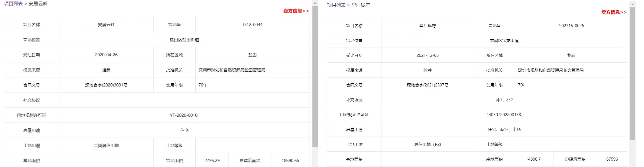This screenshot has height=167, width=644.
Task: Open 项目列表 link in the 安居云畔 panel
Action: point(13,4)
